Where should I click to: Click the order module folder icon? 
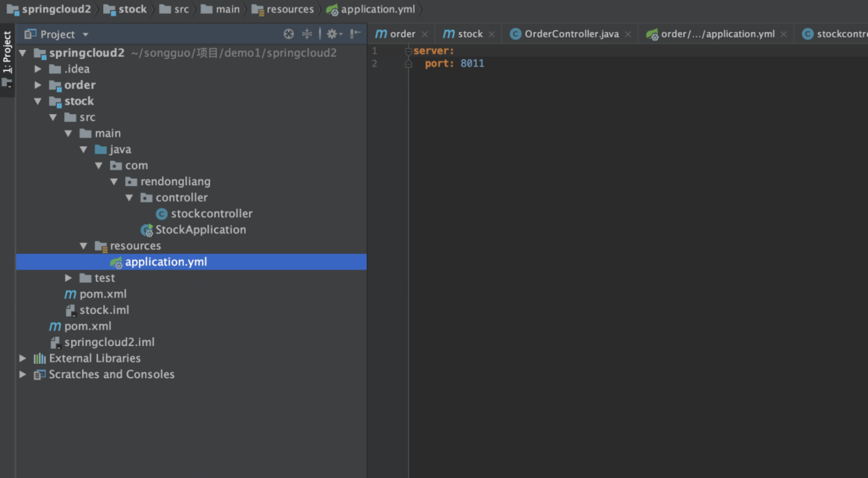[x=55, y=86]
